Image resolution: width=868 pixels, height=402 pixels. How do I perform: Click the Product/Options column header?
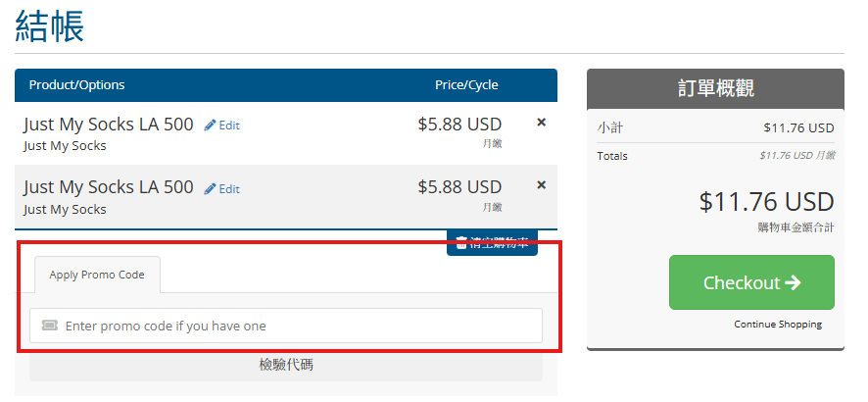(77, 85)
